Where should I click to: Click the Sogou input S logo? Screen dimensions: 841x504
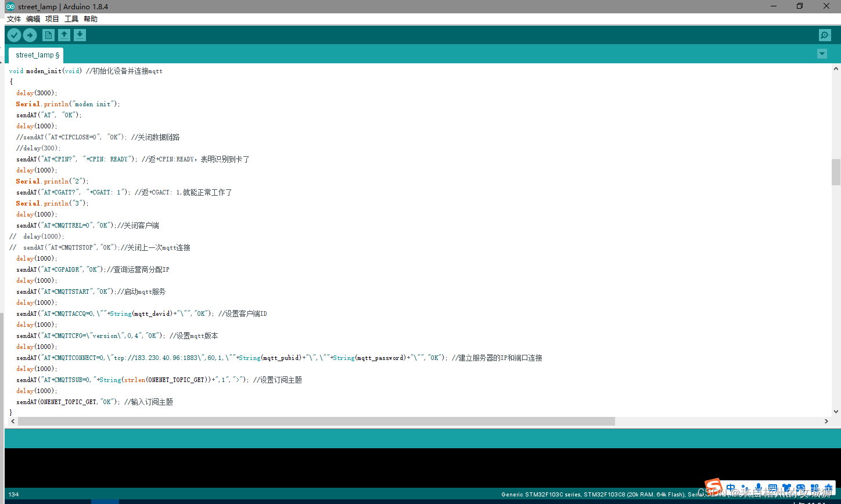[x=714, y=488]
